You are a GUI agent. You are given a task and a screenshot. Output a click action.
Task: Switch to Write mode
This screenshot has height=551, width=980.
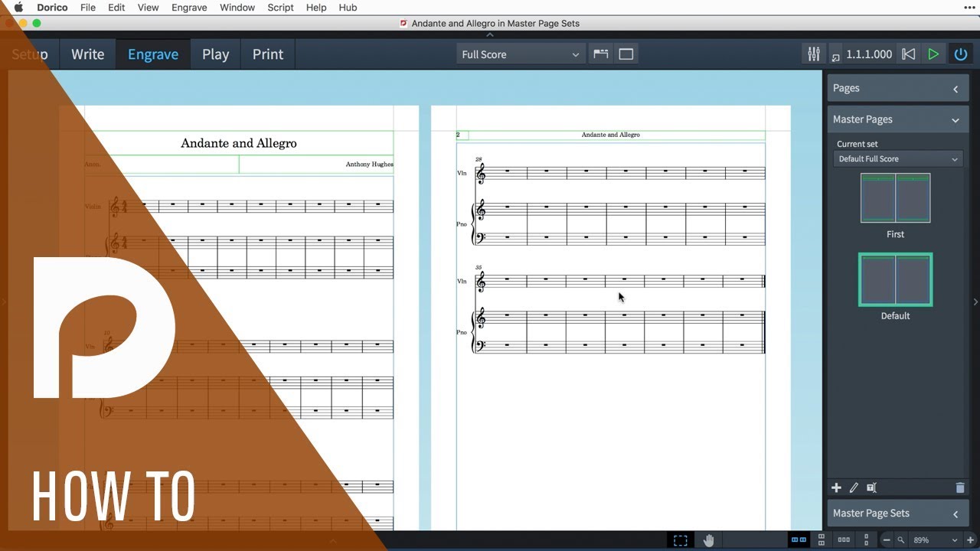(87, 54)
